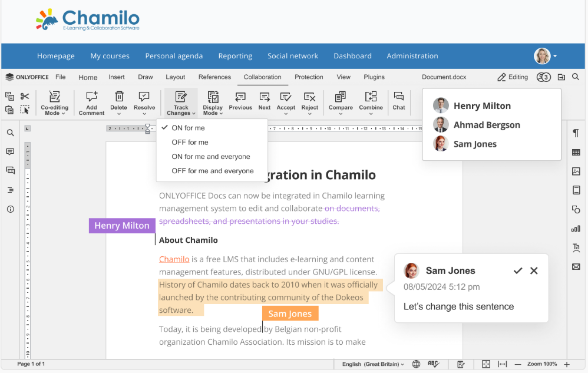Select 'ON for me and everyone' option
Image resolution: width=588 pixels, height=373 pixels.
click(x=212, y=156)
